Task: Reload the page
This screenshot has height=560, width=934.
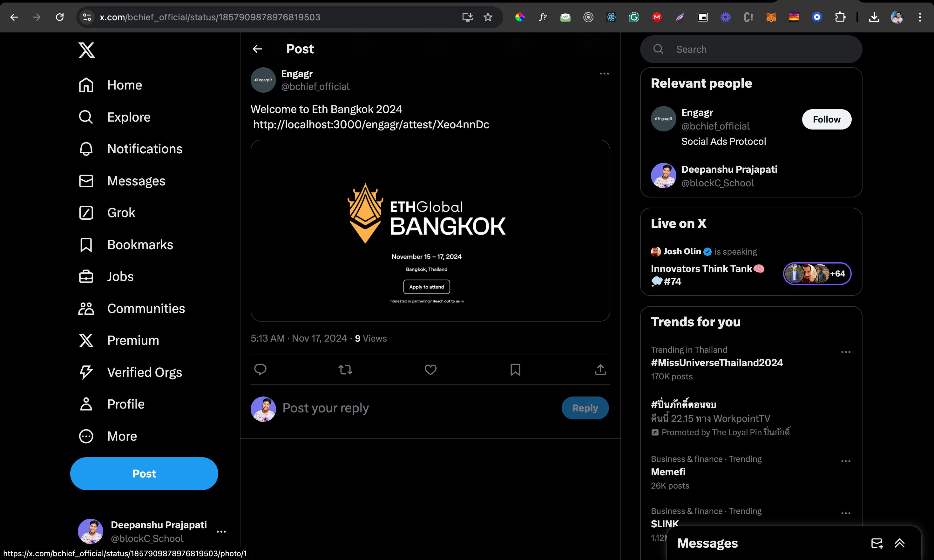Action: (60, 17)
